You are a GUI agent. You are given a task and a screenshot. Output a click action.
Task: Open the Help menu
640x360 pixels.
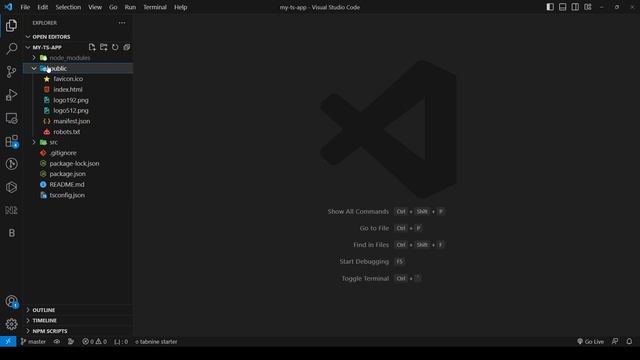click(x=180, y=7)
